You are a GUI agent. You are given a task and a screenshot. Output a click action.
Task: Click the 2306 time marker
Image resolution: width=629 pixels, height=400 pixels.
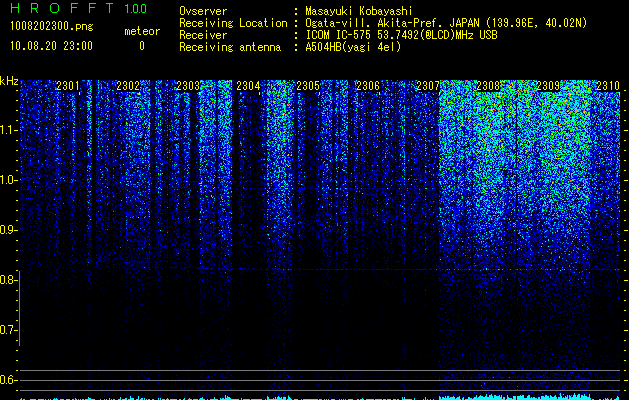(x=368, y=85)
